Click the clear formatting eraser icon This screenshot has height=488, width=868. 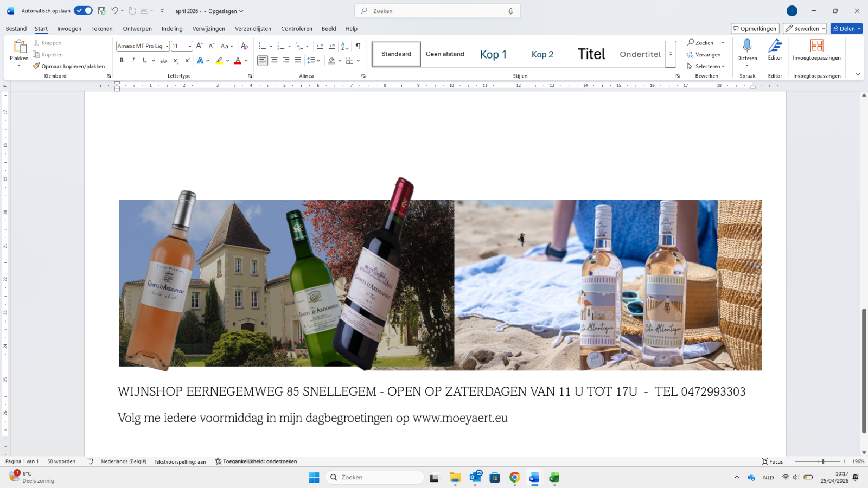[244, 46]
